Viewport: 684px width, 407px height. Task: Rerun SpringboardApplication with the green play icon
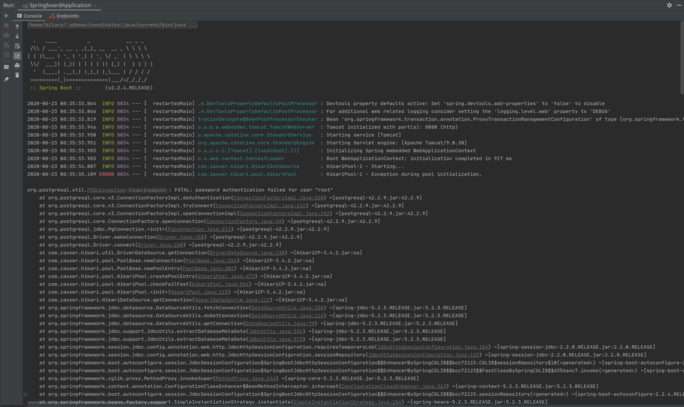tap(6, 16)
